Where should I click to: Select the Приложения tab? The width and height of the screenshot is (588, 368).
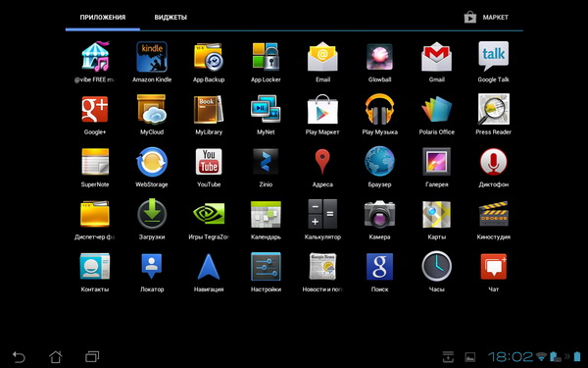click(x=103, y=18)
